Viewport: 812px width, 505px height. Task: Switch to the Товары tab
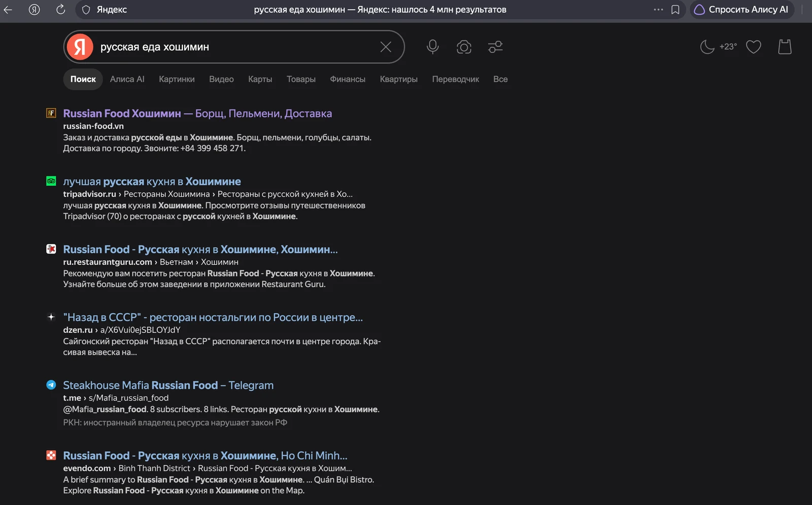301,79
